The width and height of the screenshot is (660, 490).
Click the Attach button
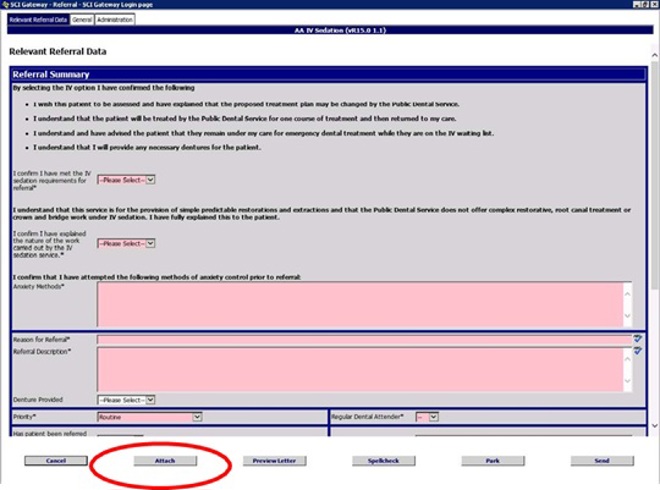(x=165, y=461)
